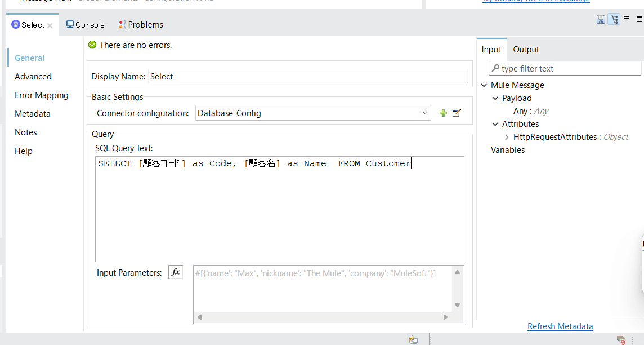Click the Select tab database icon
Image resolution: width=644 pixels, height=345 pixels.
click(16, 24)
